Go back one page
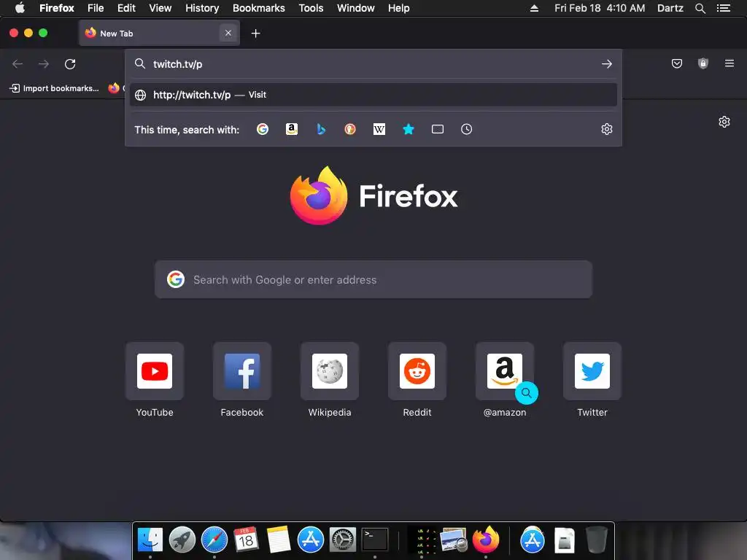This screenshot has height=560, width=747. pyautogui.click(x=18, y=64)
